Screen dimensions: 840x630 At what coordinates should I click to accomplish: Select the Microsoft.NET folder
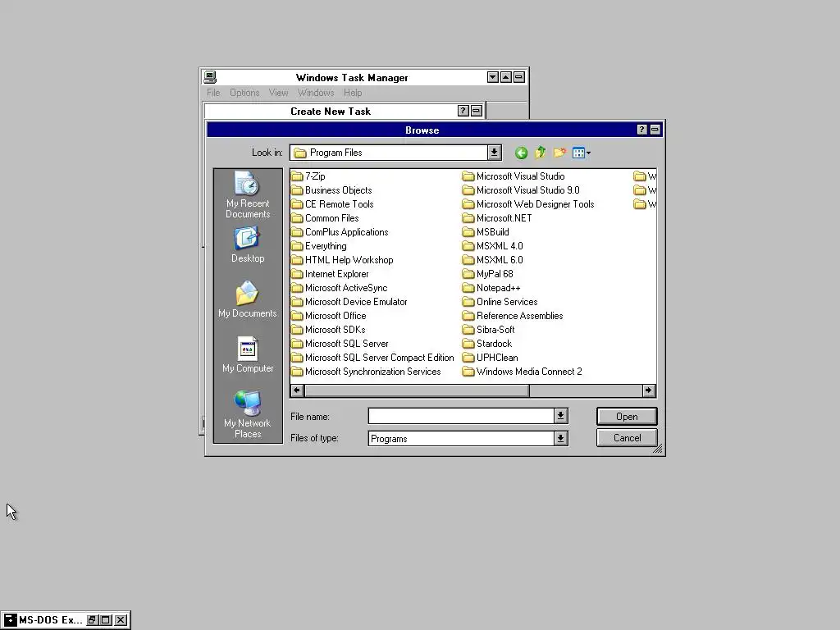(x=498, y=218)
